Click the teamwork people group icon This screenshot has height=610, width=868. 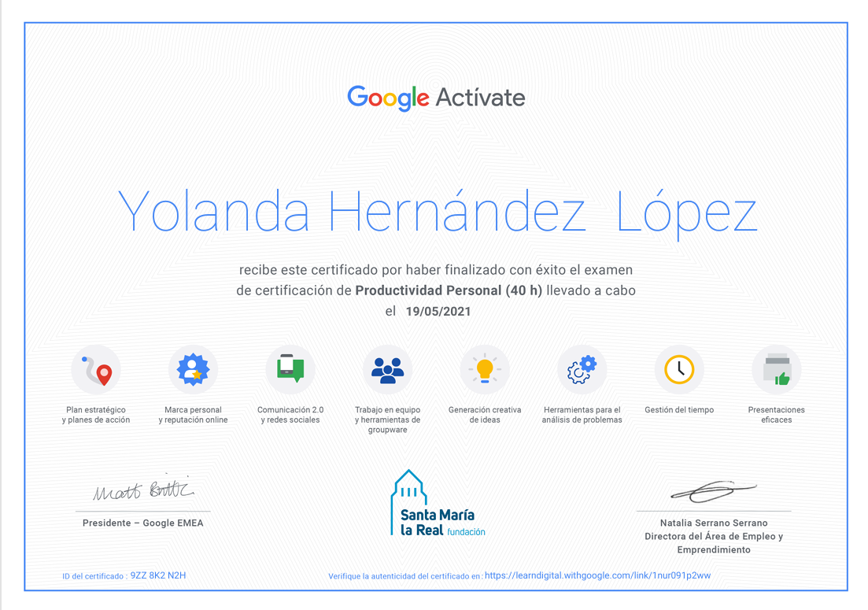[x=387, y=370]
